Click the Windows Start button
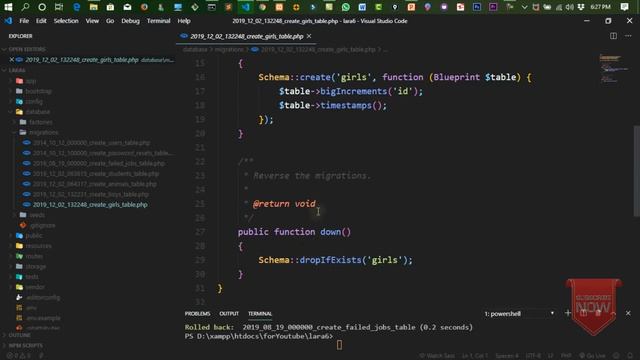This screenshot has height=360, width=640. tap(8, 7)
